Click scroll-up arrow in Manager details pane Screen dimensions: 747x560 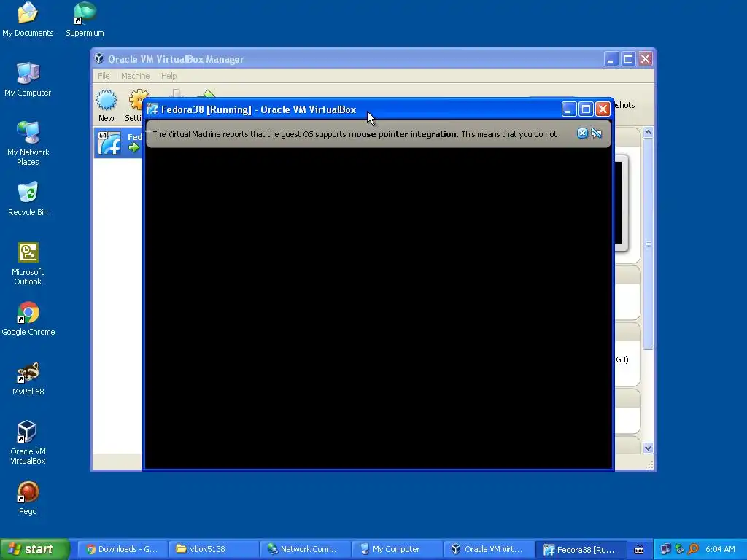point(648,133)
